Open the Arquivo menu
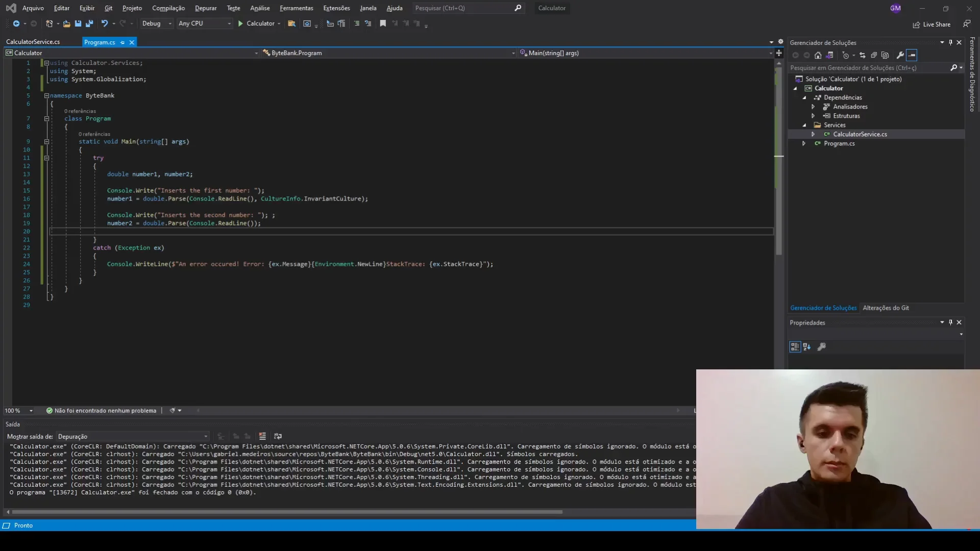980x551 pixels. click(x=33, y=8)
